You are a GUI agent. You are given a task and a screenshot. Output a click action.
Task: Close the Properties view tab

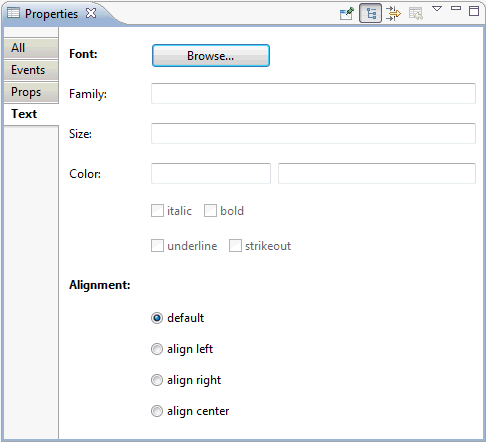[91, 13]
